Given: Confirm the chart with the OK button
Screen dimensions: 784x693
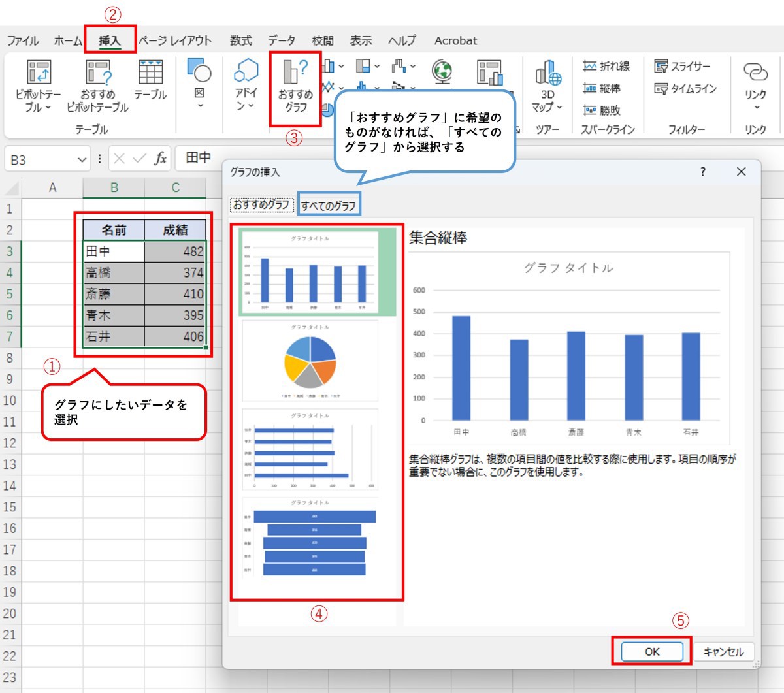Looking at the screenshot, I should (x=651, y=651).
